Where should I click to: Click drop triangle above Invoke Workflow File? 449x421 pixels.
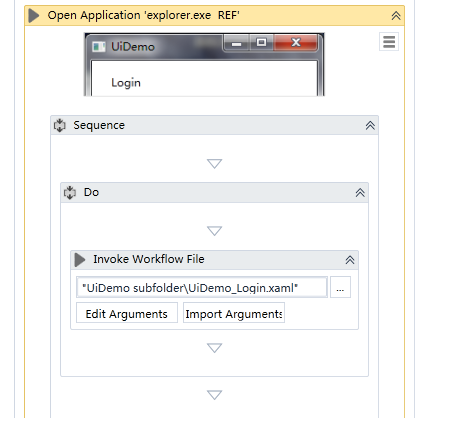click(214, 231)
